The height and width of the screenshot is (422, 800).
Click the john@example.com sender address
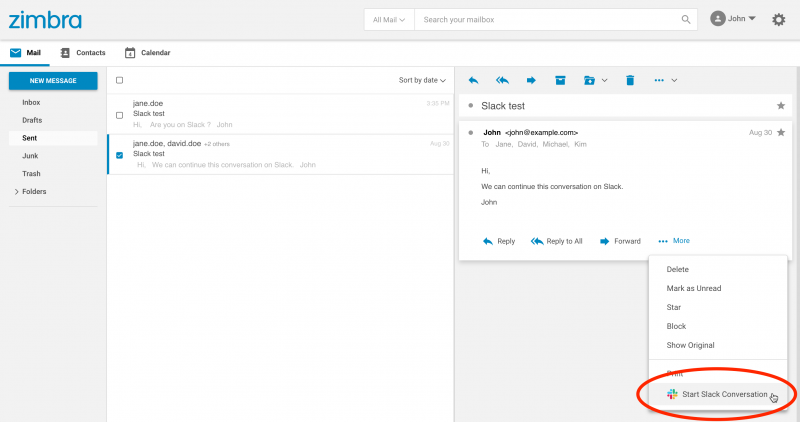point(541,133)
